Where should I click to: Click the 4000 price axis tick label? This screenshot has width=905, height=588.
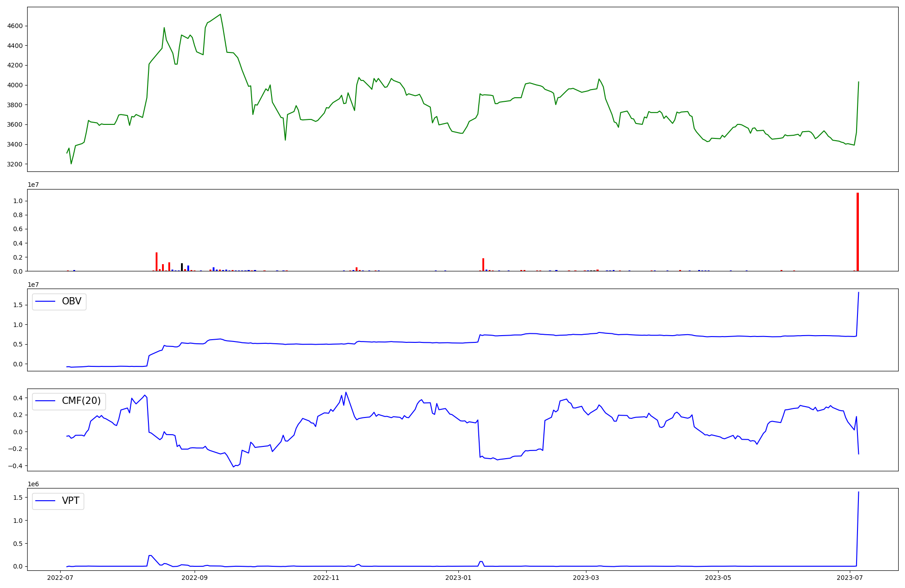pyautogui.click(x=15, y=85)
